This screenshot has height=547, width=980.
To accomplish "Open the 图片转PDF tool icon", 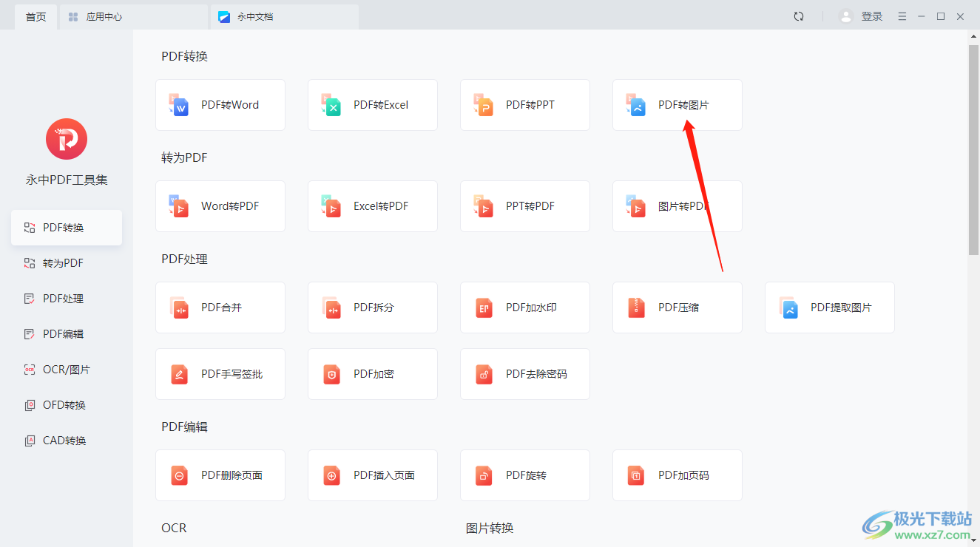I will (636, 206).
